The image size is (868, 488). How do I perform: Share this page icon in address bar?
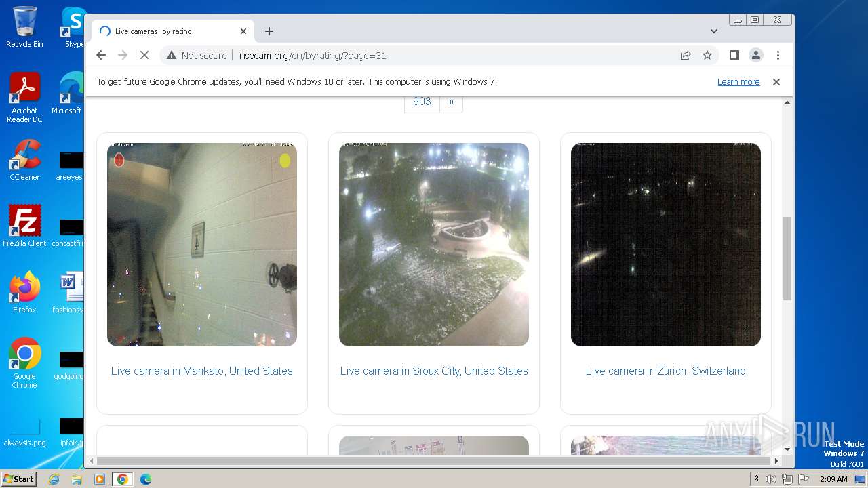click(x=686, y=56)
